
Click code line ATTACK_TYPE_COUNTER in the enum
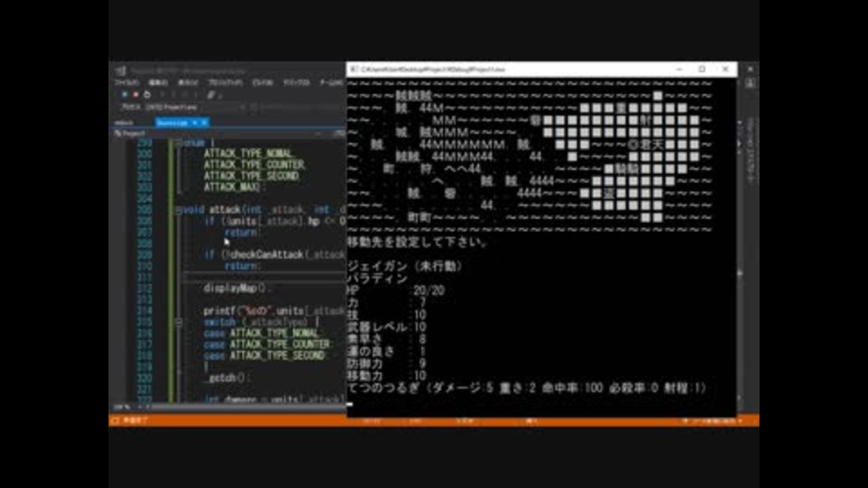[254, 164]
